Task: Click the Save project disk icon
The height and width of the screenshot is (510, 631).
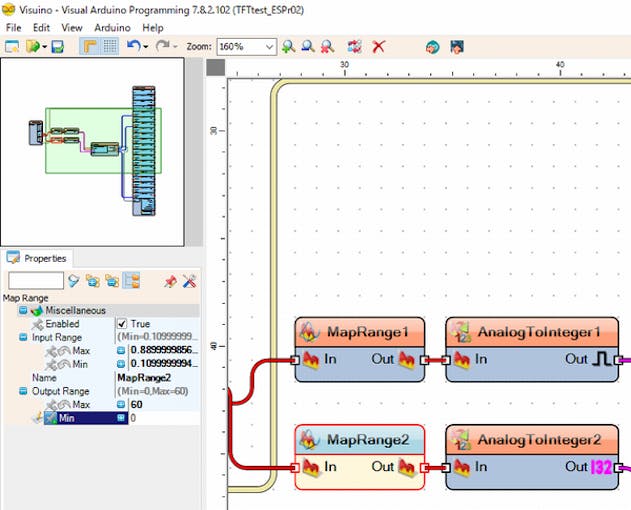Action: click(x=58, y=47)
